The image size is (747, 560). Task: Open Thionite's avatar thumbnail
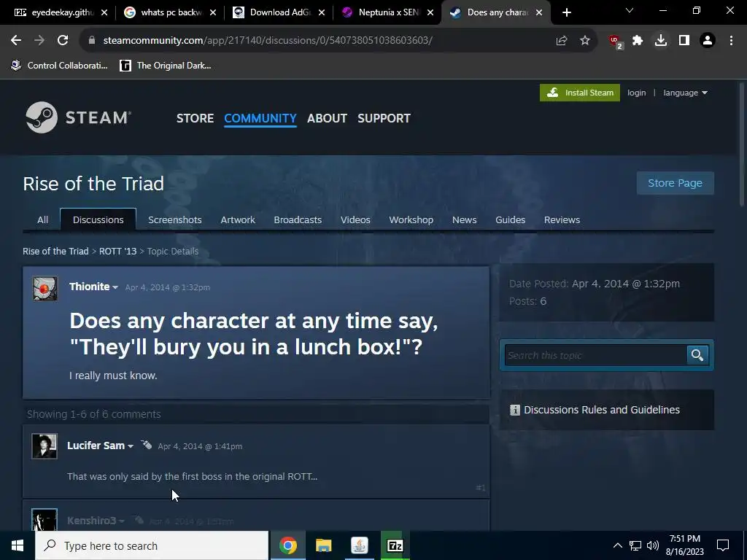(45, 289)
